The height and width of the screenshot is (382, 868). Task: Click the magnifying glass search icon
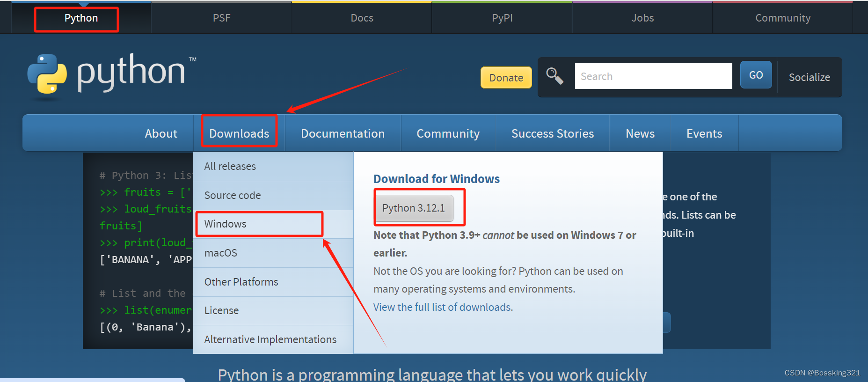point(555,76)
